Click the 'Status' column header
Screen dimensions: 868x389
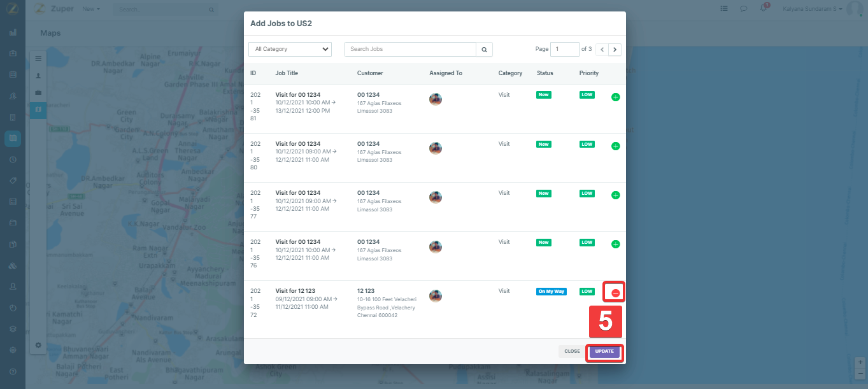545,73
